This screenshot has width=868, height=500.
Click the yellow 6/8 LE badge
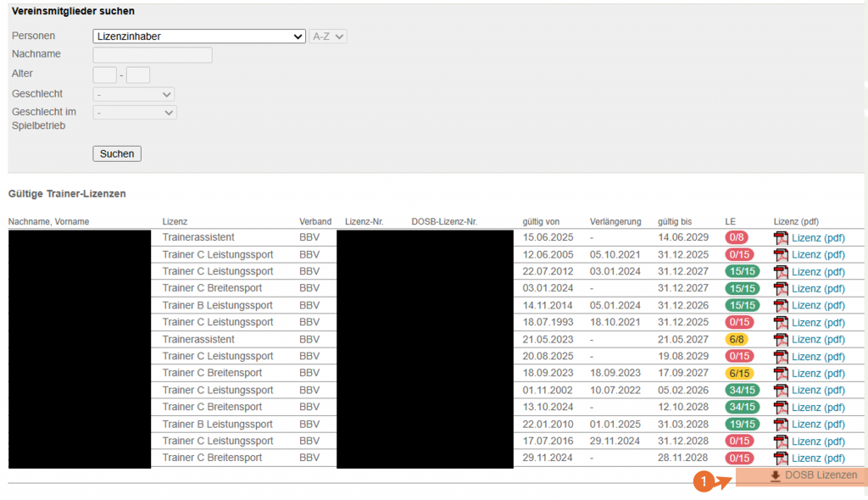coord(736,339)
